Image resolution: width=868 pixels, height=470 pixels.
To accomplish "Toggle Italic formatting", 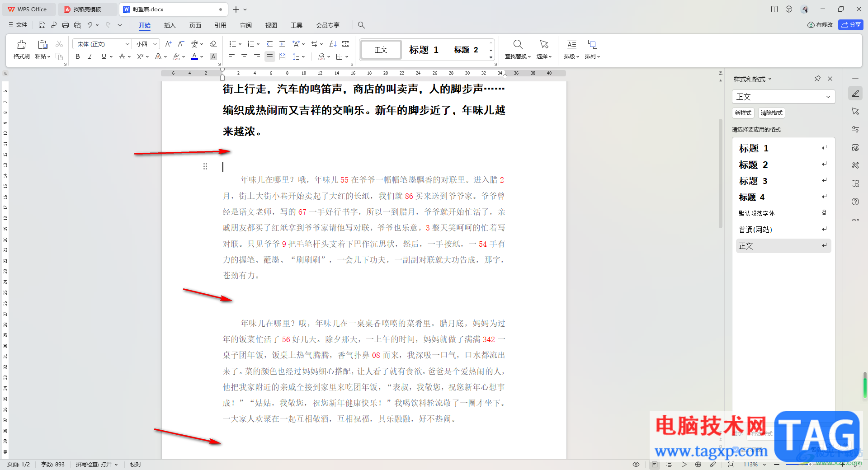I will [90, 56].
